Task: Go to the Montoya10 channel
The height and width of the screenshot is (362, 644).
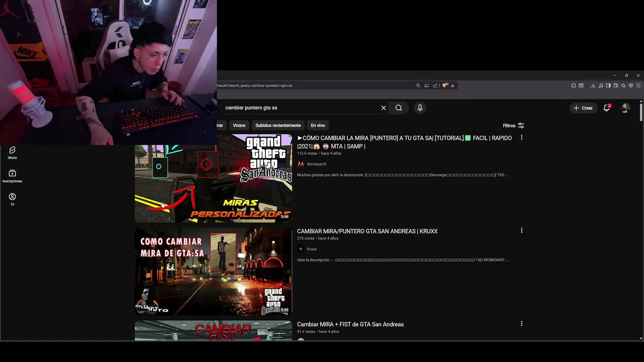Action: [x=316, y=164]
